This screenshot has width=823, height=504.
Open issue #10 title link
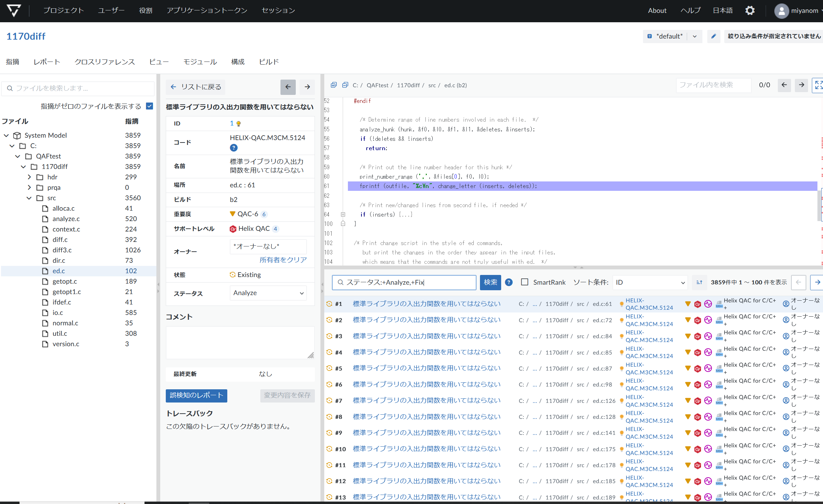[x=426, y=449]
